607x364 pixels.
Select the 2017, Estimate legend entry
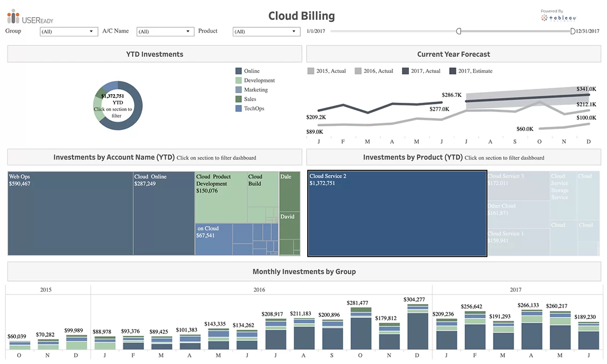[x=471, y=71]
